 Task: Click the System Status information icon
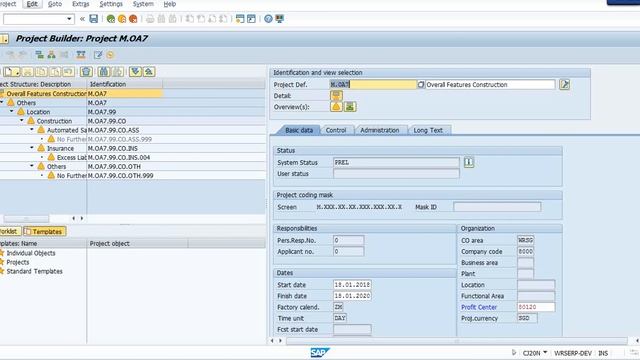(469, 162)
